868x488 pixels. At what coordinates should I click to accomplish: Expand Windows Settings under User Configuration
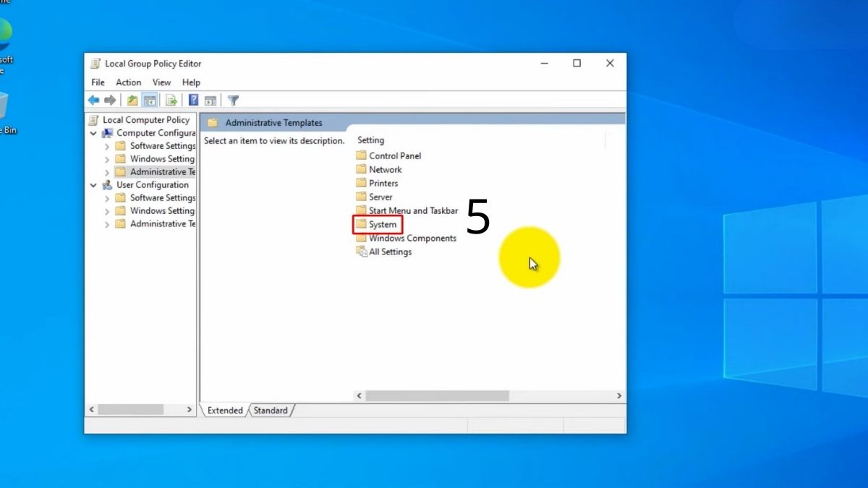click(107, 211)
